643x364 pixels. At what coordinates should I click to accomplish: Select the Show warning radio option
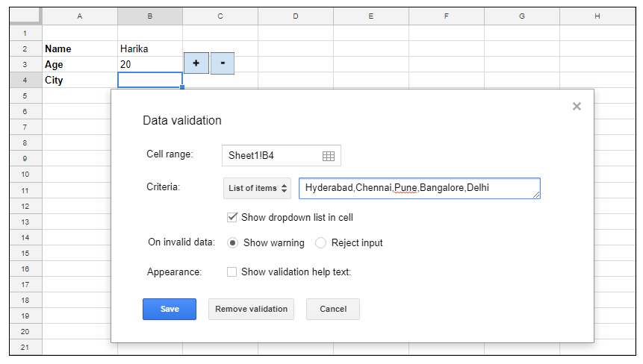tap(232, 243)
